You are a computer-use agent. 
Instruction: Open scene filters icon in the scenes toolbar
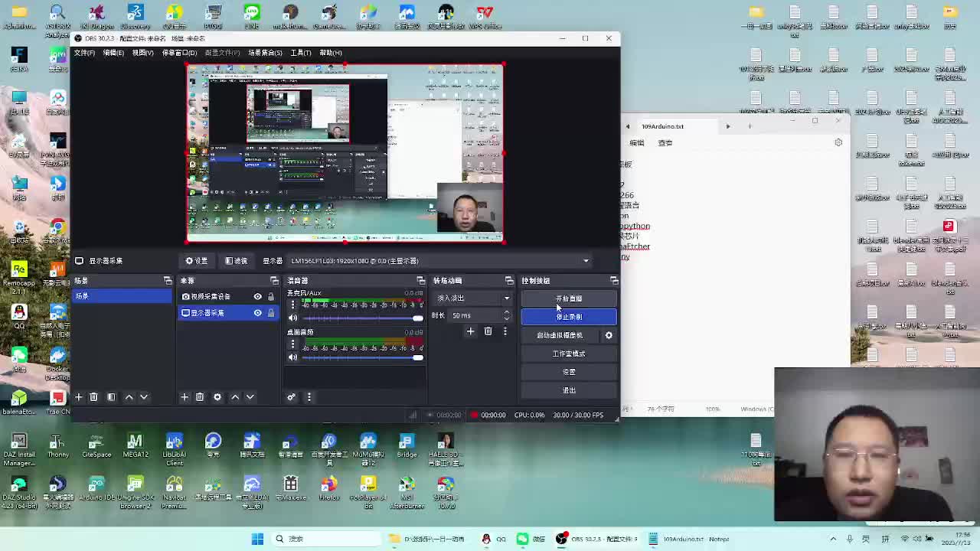111,397
